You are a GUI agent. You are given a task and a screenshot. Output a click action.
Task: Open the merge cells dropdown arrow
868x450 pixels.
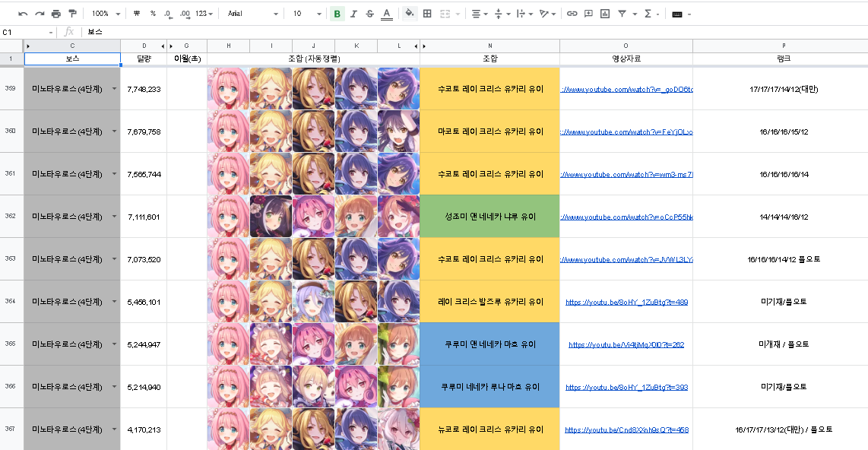pos(458,14)
